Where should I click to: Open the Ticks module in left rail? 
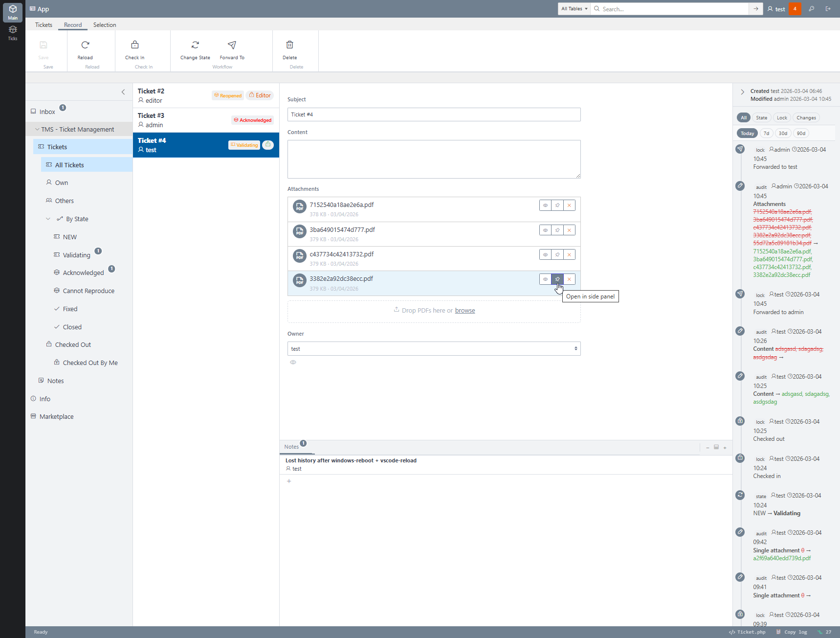(x=13, y=32)
